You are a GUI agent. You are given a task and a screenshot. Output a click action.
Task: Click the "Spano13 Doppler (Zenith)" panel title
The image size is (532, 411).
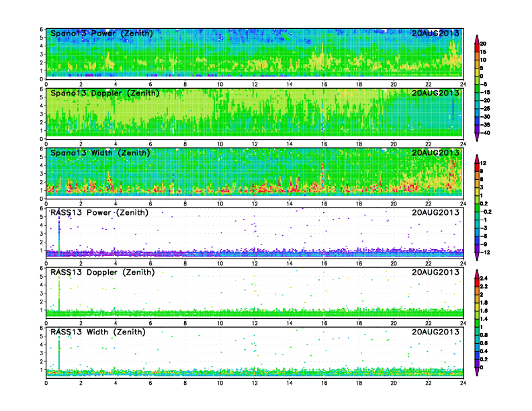pyautogui.click(x=105, y=93)
